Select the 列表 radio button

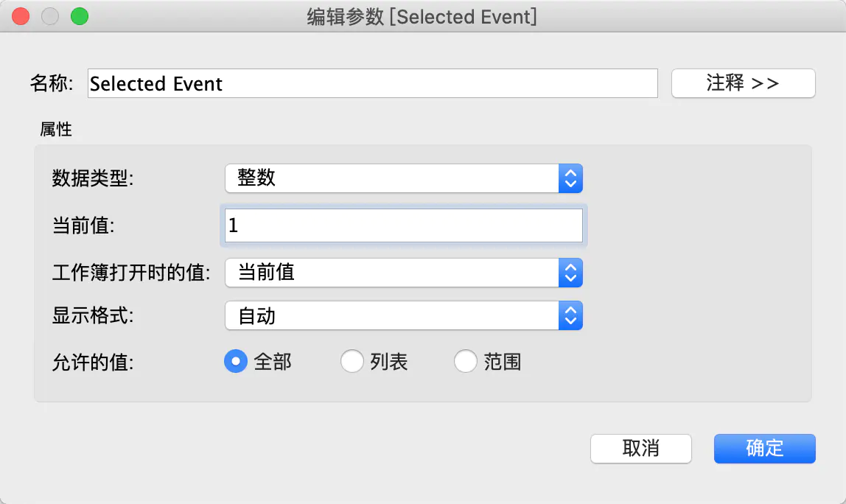352,362
